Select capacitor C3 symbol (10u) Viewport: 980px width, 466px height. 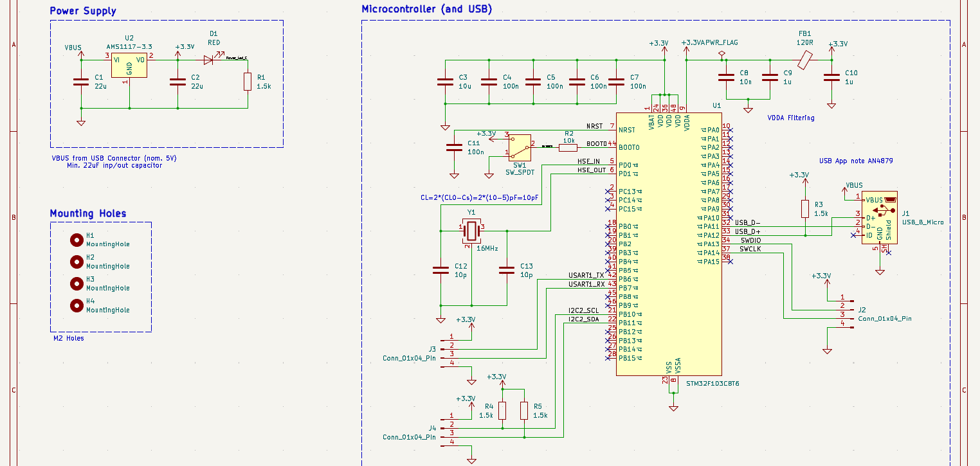[445, 82]
